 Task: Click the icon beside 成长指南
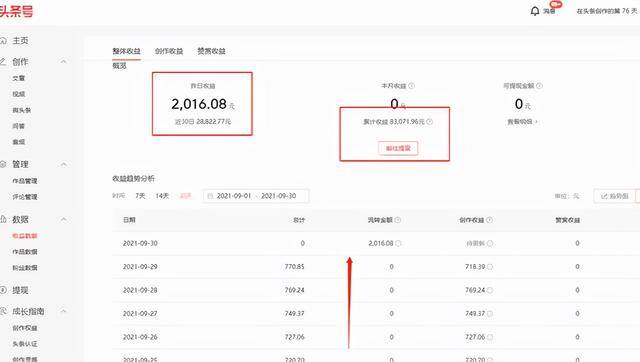click(x=3, y=311)
